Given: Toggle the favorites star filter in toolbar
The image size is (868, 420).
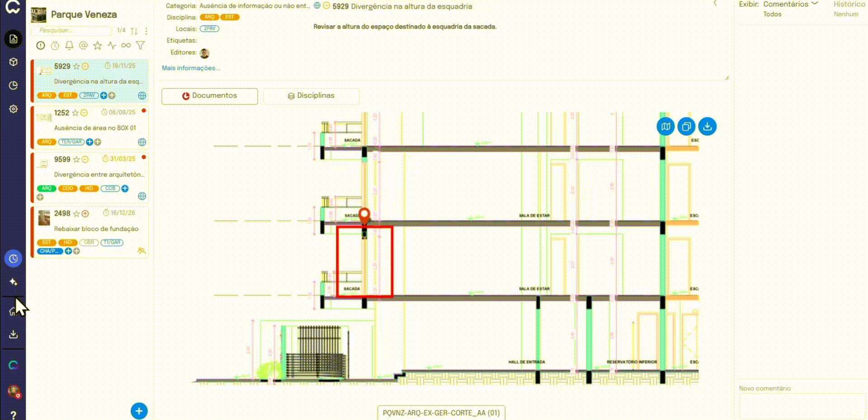Looking at the screenshot, I should 97,46.
